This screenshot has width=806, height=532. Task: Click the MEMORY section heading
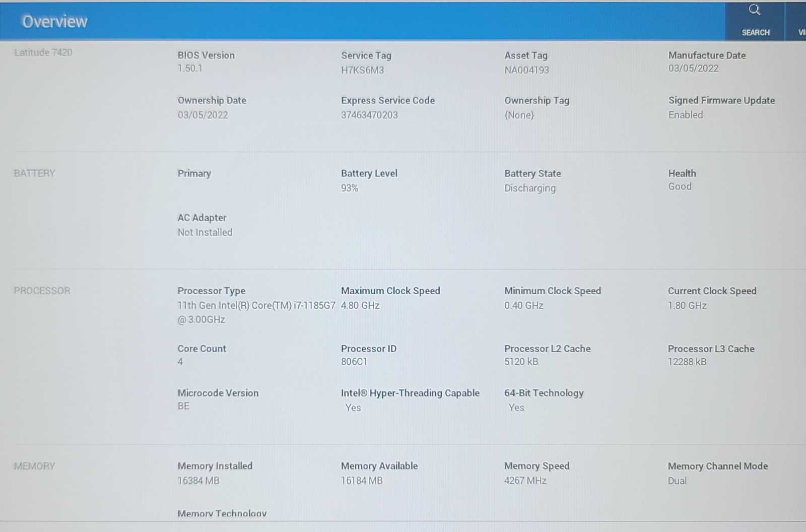click(x=34, y=466)
